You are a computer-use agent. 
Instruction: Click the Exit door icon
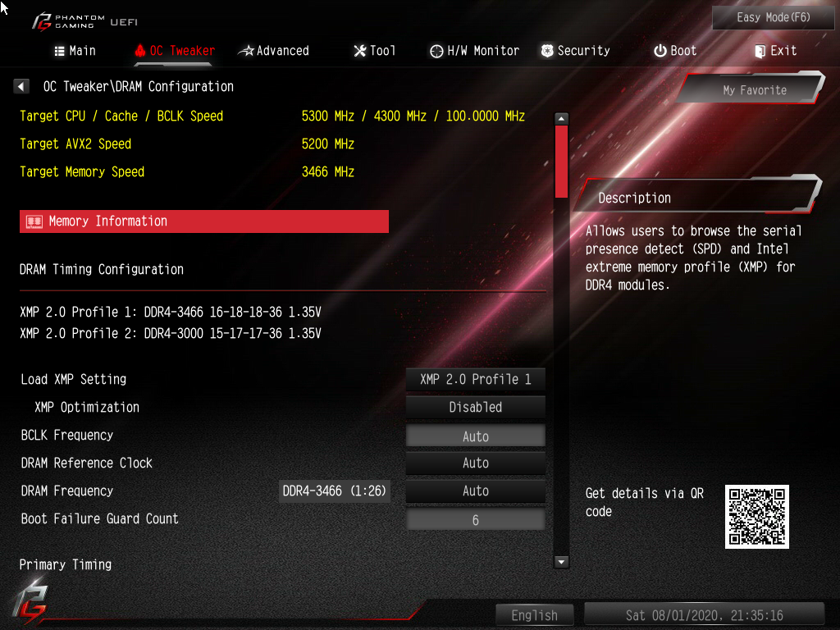tap(760, 52)
